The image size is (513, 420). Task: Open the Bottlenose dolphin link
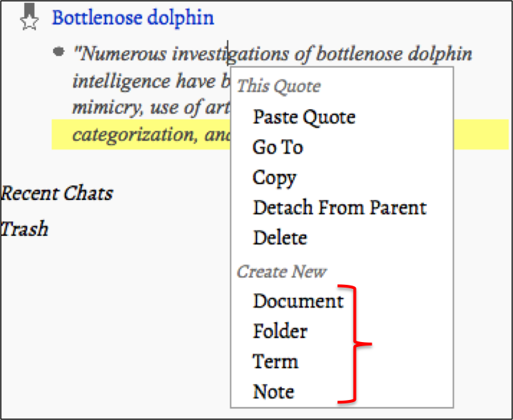(x=133, y=17)
